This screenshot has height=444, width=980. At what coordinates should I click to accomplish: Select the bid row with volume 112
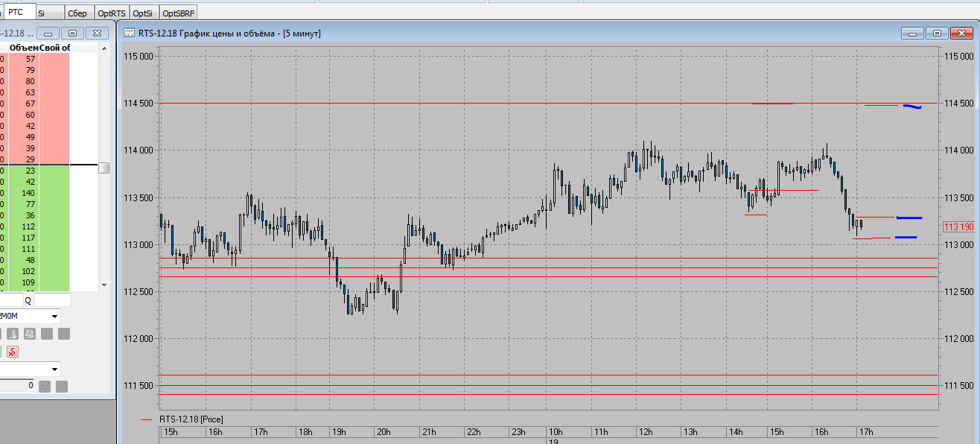tap(34, 226)
